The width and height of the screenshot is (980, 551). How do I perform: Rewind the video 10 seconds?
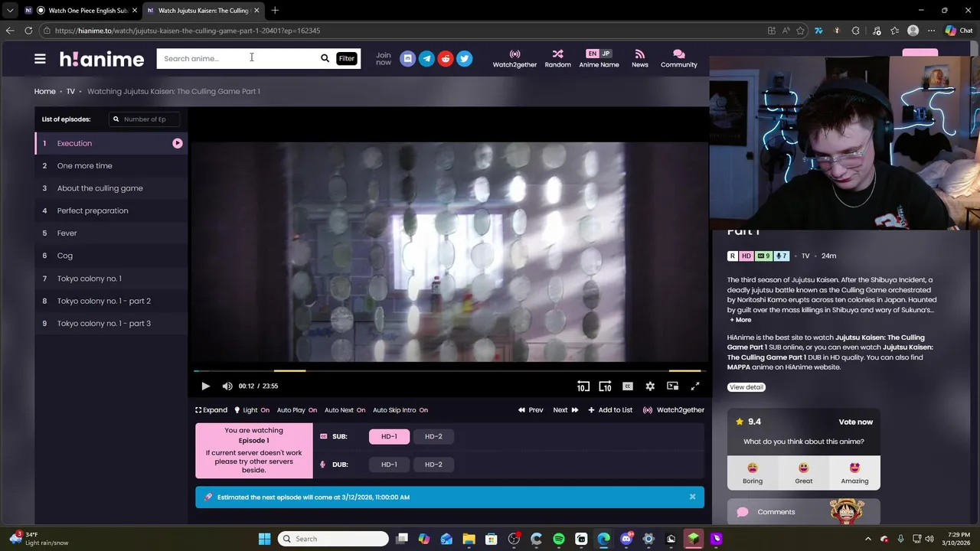[x=583, y=386]
